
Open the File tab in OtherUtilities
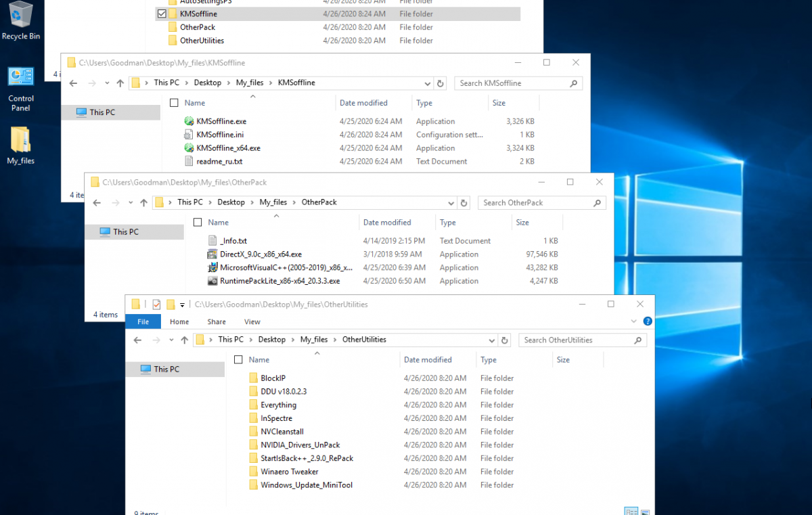coord(143,321)
